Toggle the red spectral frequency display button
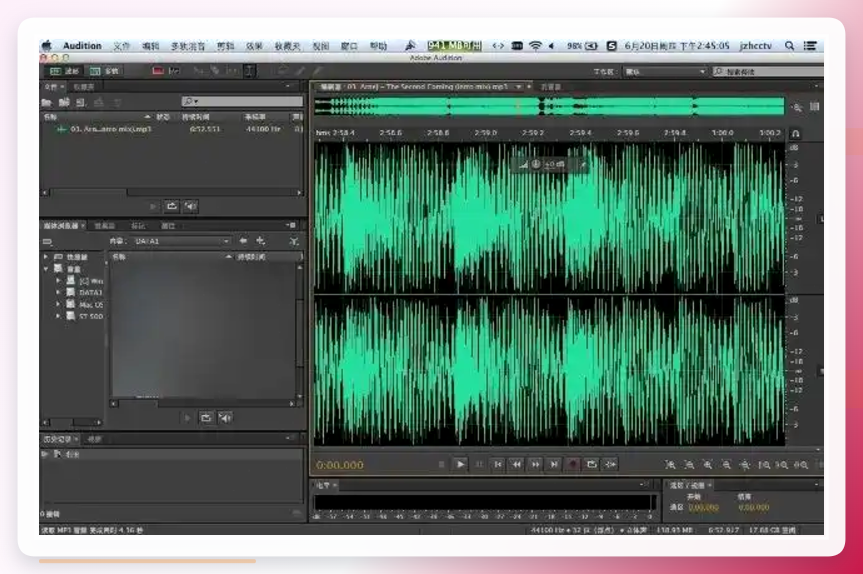 pyautogui.click(x=158, y=71)
